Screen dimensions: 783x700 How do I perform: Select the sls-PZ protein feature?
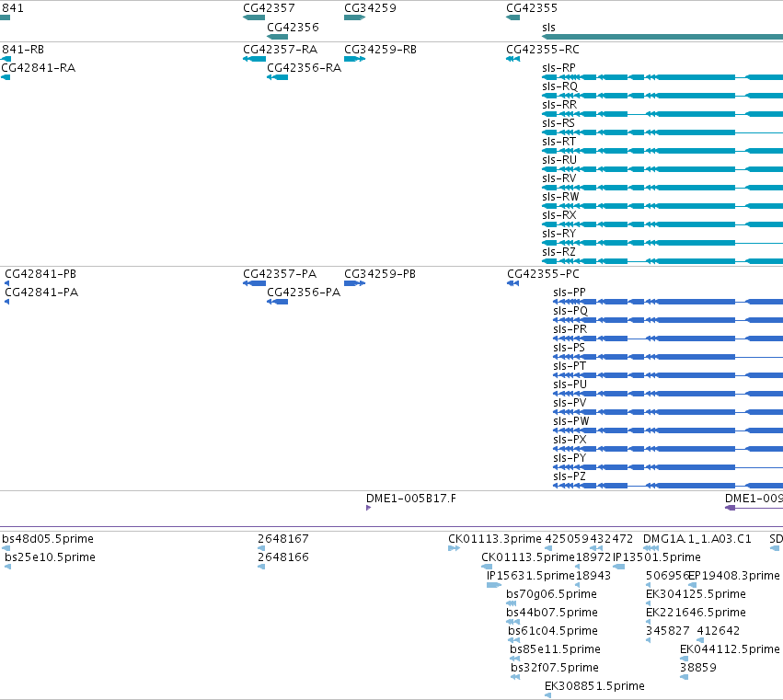(x=668, y=486)
